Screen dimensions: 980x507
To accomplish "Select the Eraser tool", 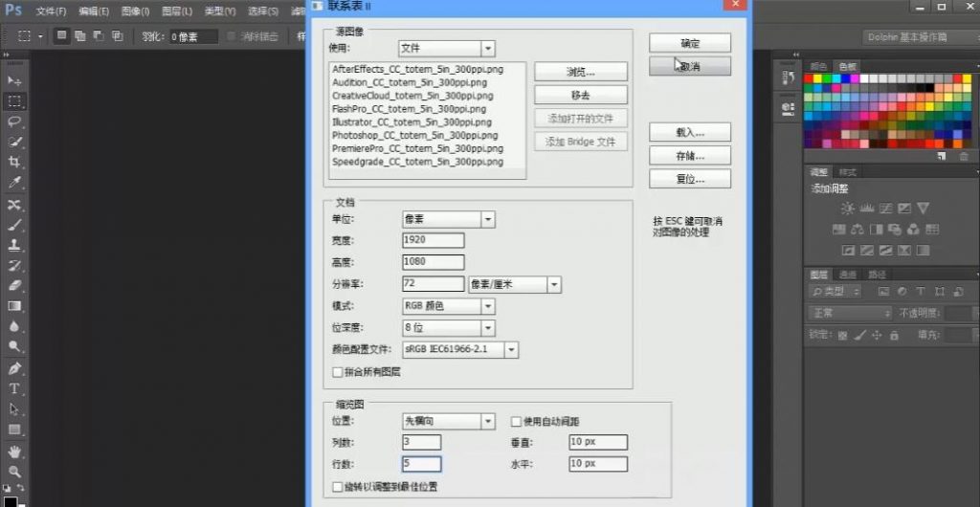I will [14, 286].
